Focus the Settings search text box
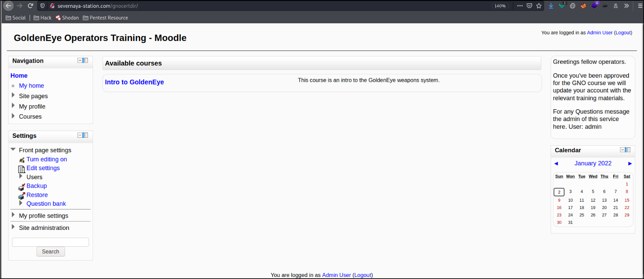This screenshot has width=644, height=279. [x=50, y=242]
